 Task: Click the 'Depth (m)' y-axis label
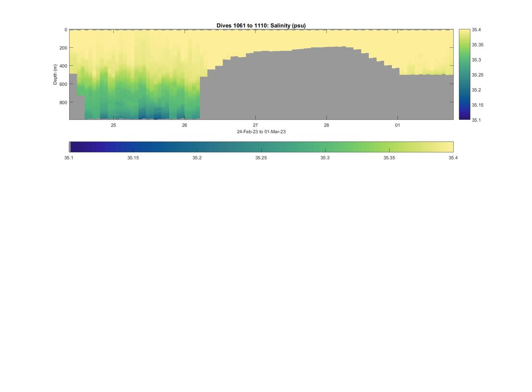coord(55,74)
